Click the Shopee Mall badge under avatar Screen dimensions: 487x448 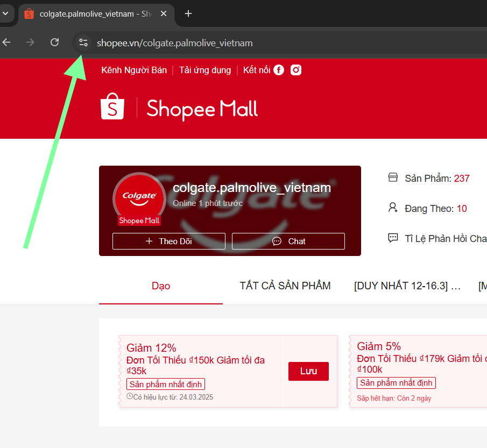(x=139, y=221)
